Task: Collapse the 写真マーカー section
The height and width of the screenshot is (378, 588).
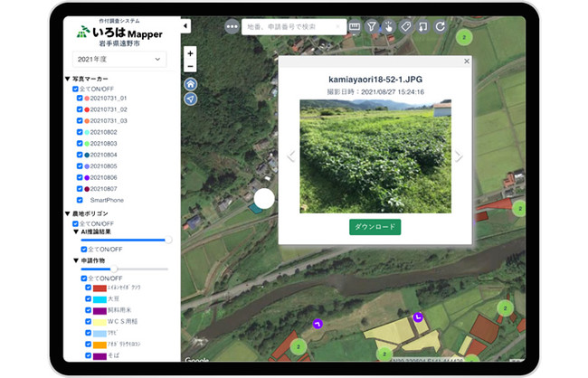Action: 68,79
